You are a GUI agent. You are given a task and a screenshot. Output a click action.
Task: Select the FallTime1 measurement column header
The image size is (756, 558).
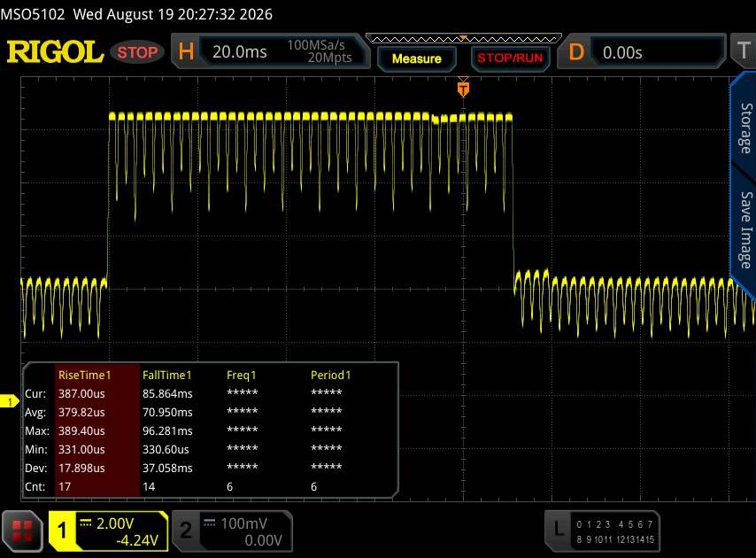tap(166, 375)
